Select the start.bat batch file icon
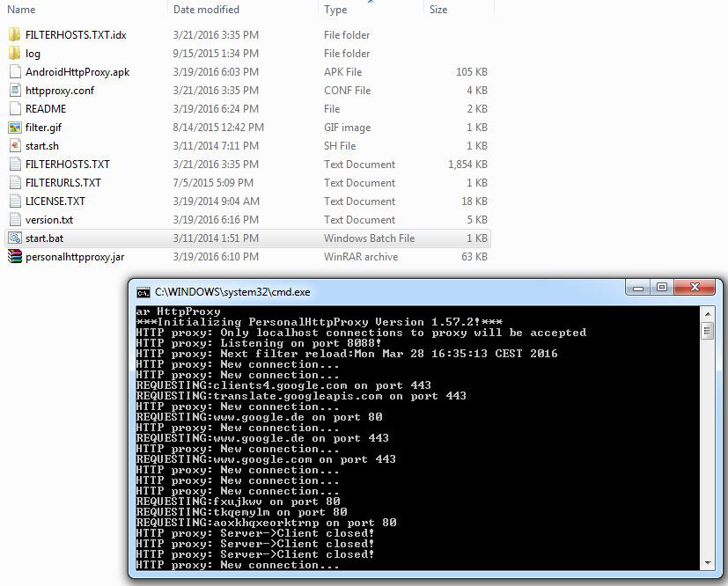728x586 pixels. click(14, 238)
